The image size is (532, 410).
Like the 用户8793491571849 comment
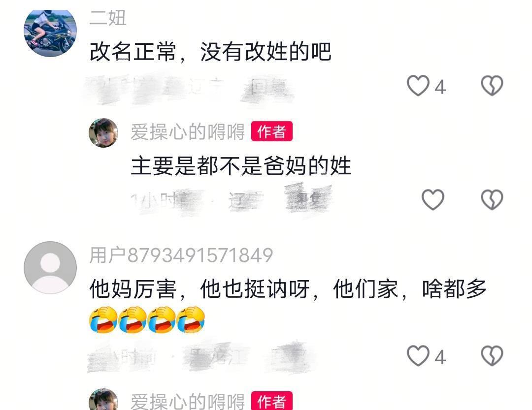point(418,355)
